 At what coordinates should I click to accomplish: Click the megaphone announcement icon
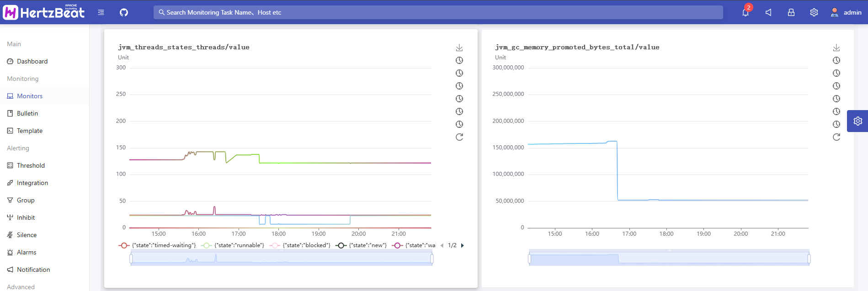[x=768, y=12]
